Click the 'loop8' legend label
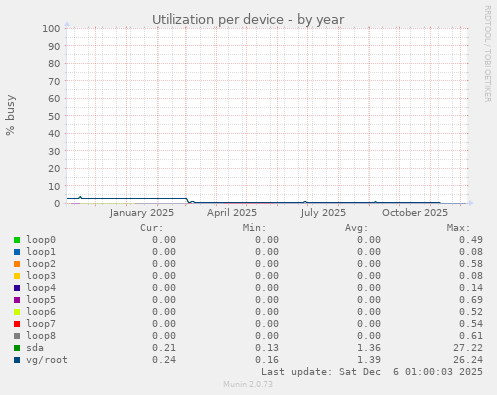Screen dimensions: 497x395 41,336
